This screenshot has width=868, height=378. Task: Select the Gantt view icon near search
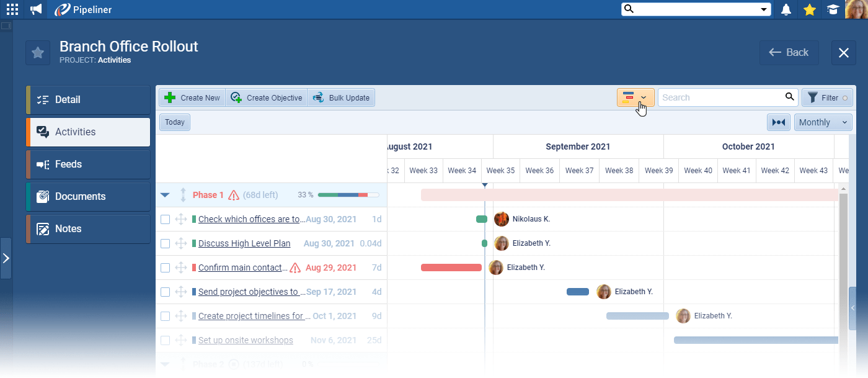point(630,97)
